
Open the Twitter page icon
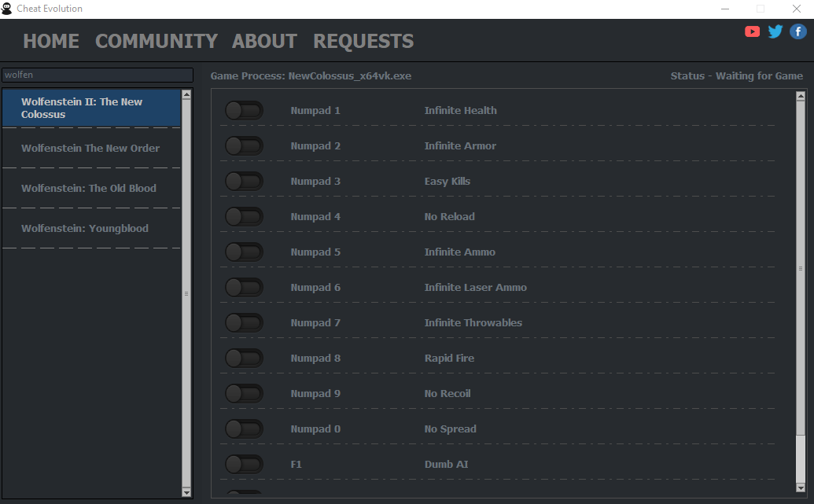coord(775,31)
